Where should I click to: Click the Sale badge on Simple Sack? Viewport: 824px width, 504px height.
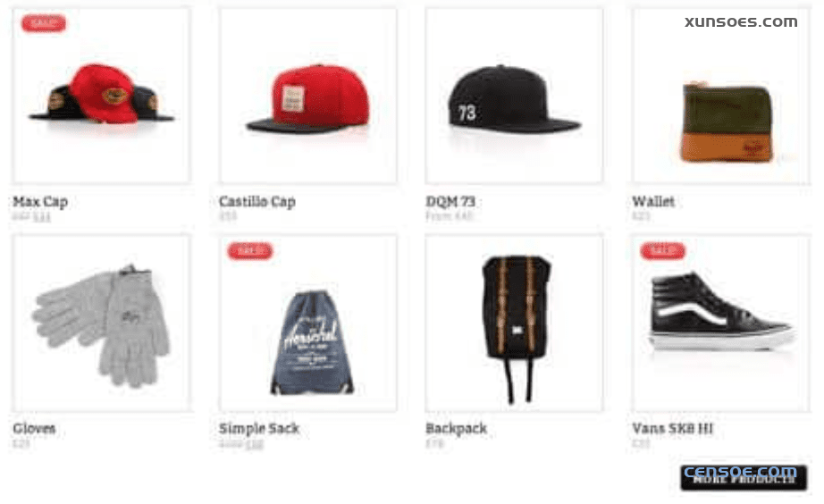pyautogui.click(x=250, y=251)
